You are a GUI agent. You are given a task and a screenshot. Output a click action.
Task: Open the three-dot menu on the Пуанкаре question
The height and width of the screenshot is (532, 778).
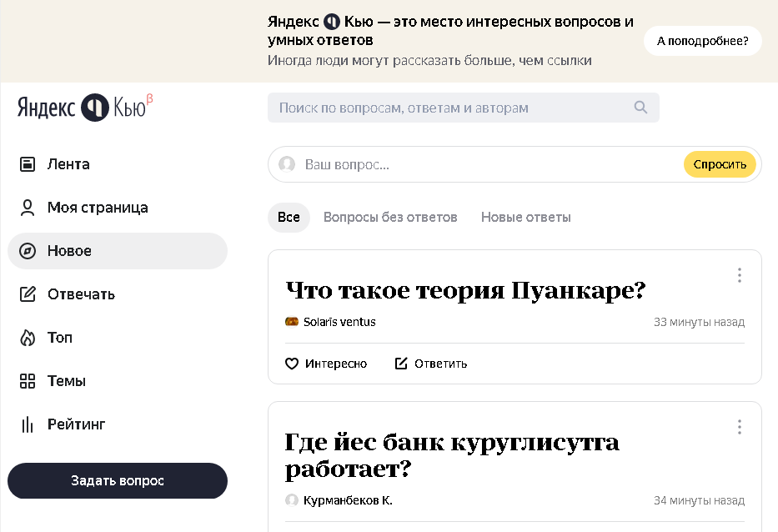739,275
